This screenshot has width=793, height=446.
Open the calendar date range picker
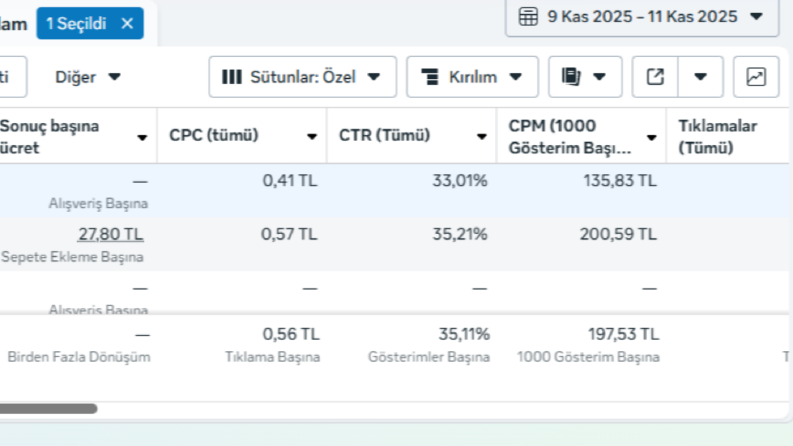[x=642, y=17]
